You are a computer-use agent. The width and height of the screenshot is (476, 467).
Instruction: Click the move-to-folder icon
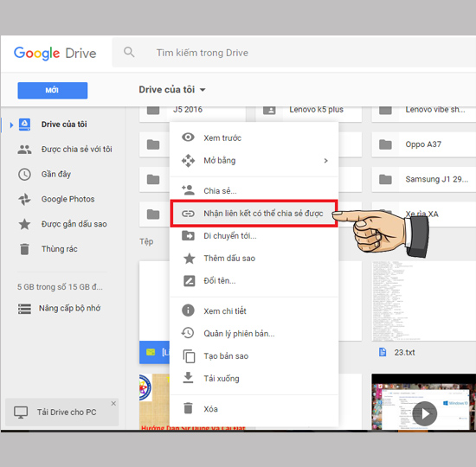pos(188,235)
